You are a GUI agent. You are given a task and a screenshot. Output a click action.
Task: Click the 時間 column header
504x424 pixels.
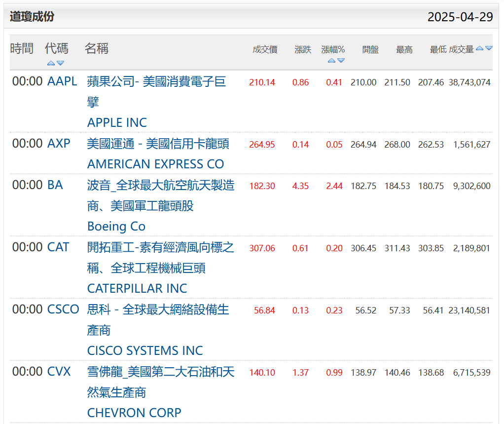click(x=22, y=48)
